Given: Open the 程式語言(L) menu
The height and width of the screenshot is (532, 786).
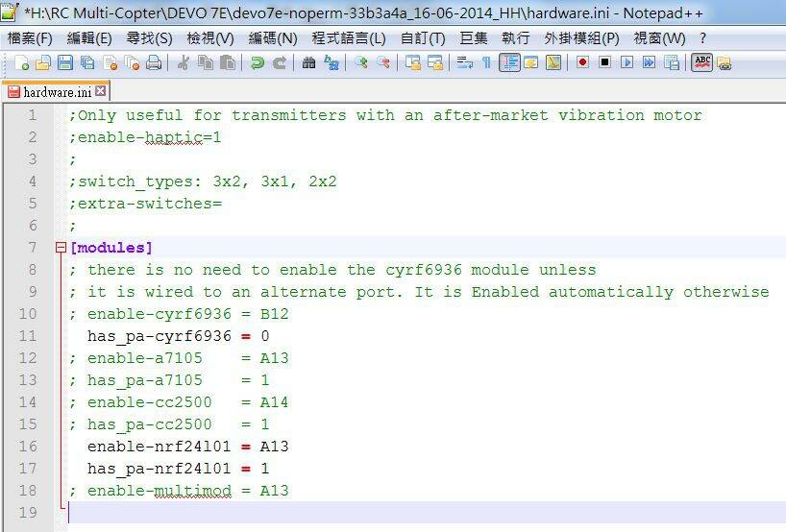Looking at the screenshot, I should [x=349, y=38].
